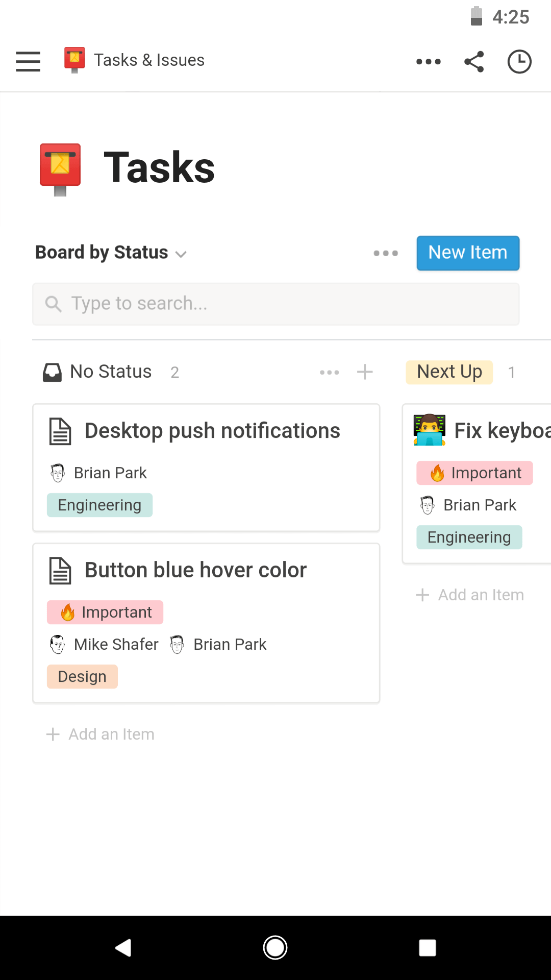Open board view options three-dot menu
Image resolution: width=551 pixels, height=980 pixels.
tap(386, 253)
